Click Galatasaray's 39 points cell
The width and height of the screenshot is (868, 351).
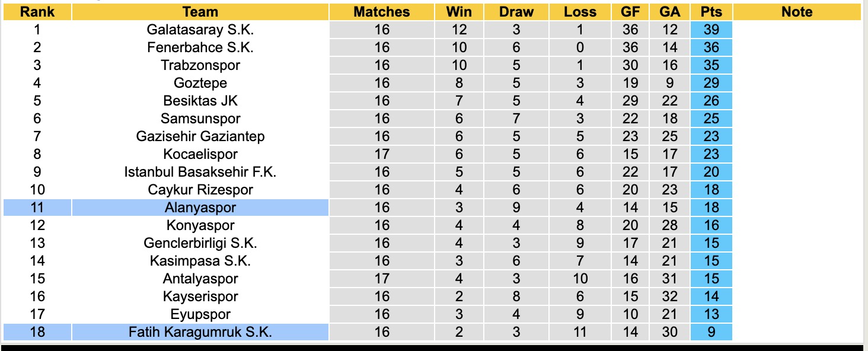[711, 30]
